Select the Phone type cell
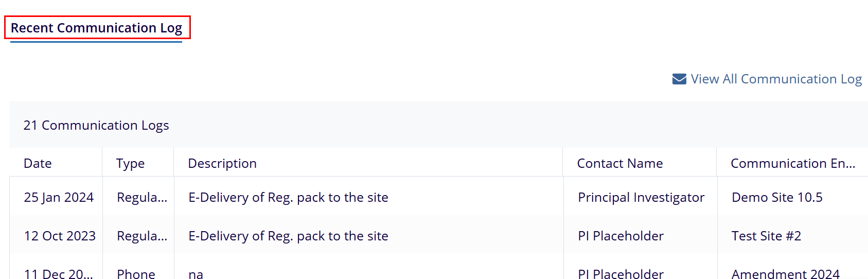 tap(136, 274)
